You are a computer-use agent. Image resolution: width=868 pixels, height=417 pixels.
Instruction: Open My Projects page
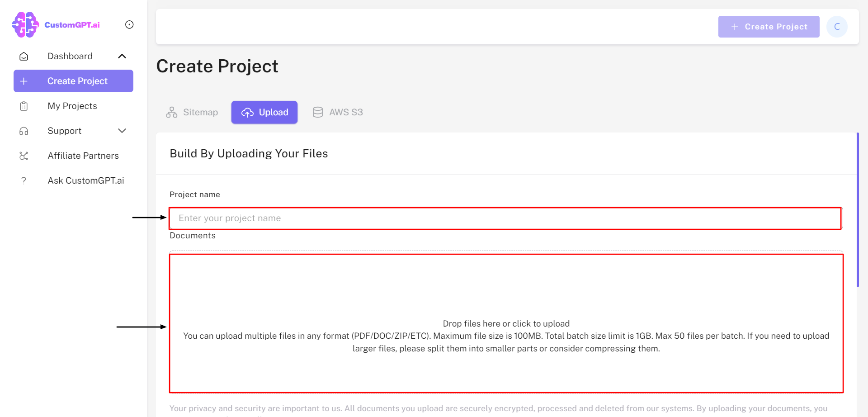coord(72,106)
